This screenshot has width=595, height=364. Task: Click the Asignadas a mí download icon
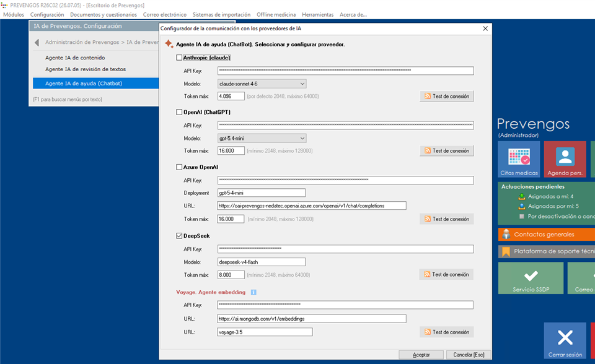(522, 196)
